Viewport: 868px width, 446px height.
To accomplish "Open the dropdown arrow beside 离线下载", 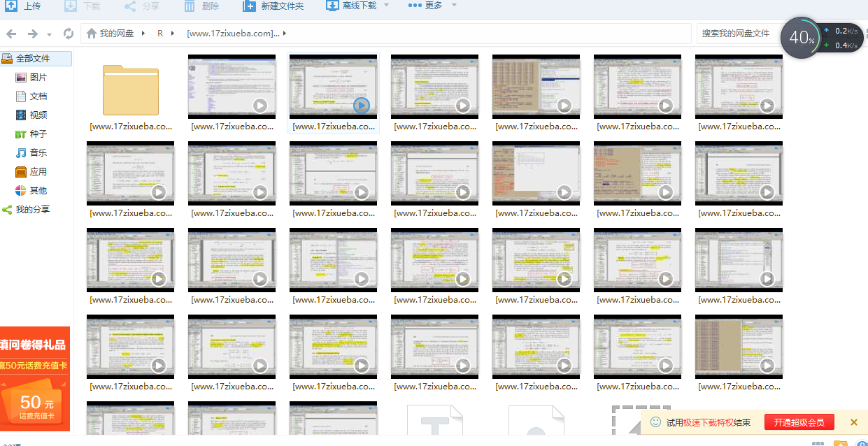I will (386, 6).
